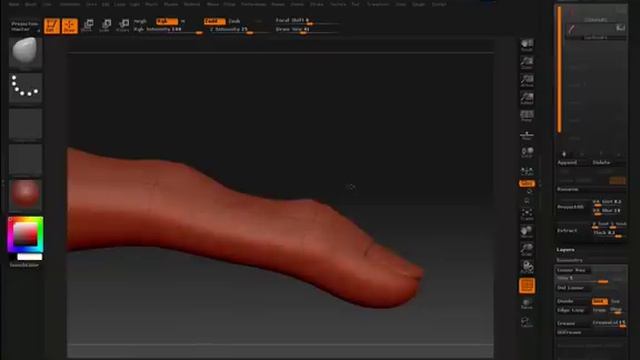Toggle the Rgb paint mode
This screenshot has width=640, height=360.
tap(167, 21)
